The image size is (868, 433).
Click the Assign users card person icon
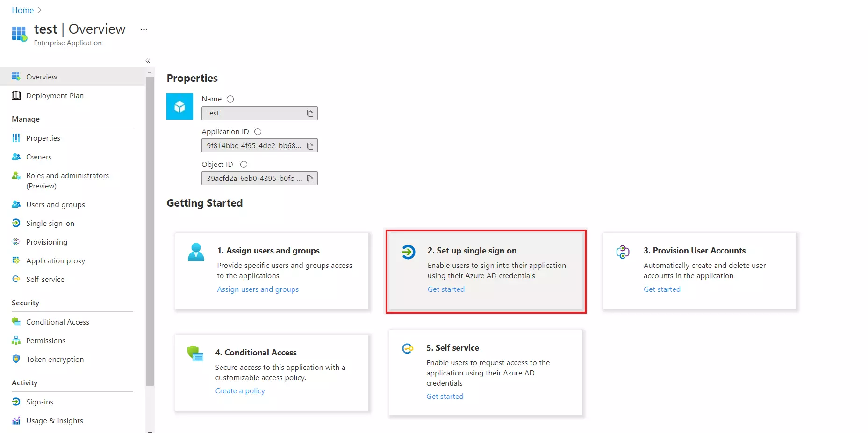196,252
